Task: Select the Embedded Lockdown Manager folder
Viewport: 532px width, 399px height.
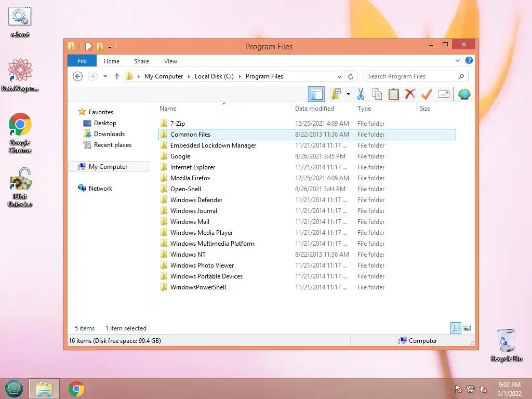Action: [307, 145]
